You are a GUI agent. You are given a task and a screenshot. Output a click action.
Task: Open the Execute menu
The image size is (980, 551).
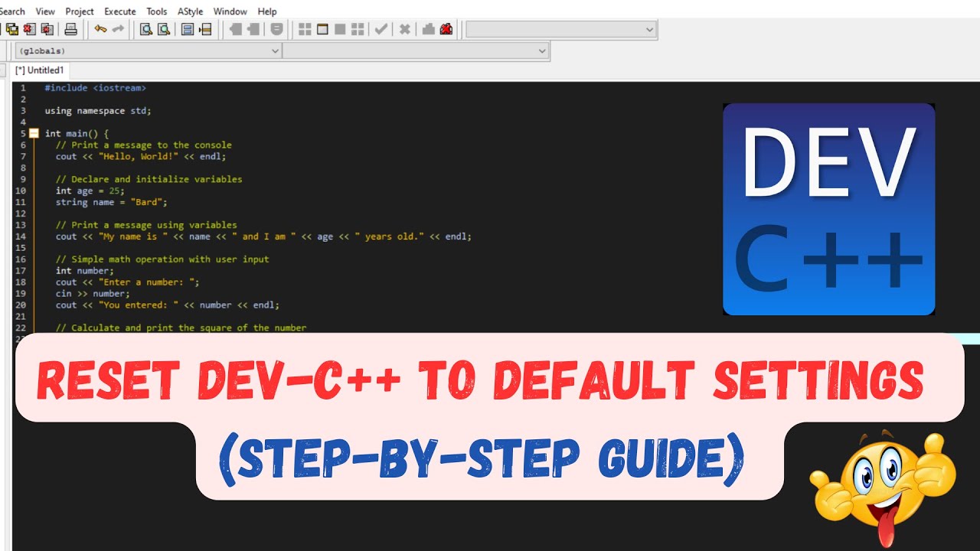pyautogui.click(x=120, y=11)
